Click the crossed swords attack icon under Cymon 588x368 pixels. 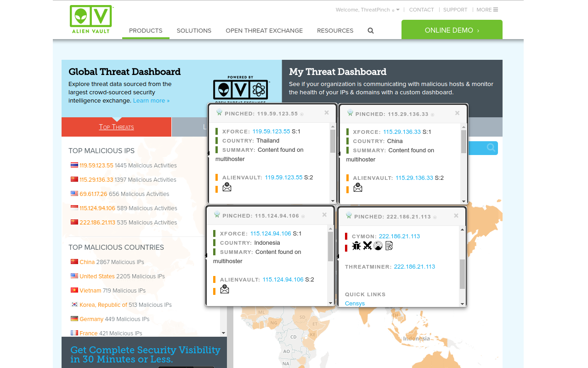(x=367, y=246)
